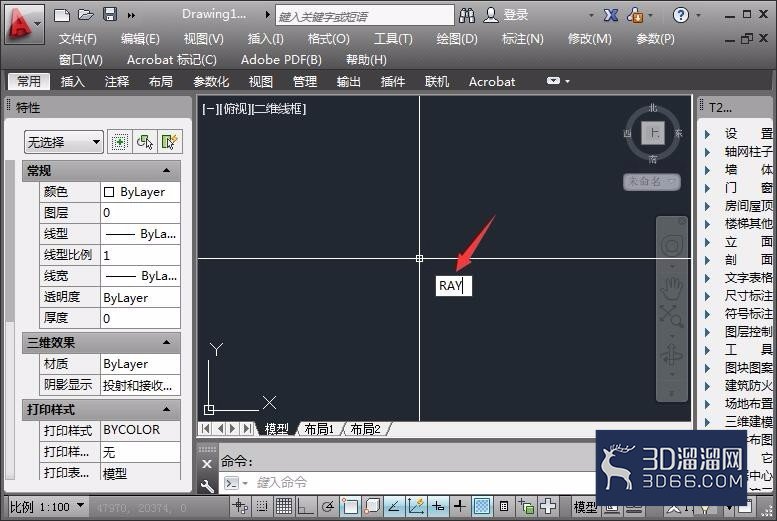Click the Select Objects icon in Properties
This screenshot has width=777, height=521.
click(145, 142)
